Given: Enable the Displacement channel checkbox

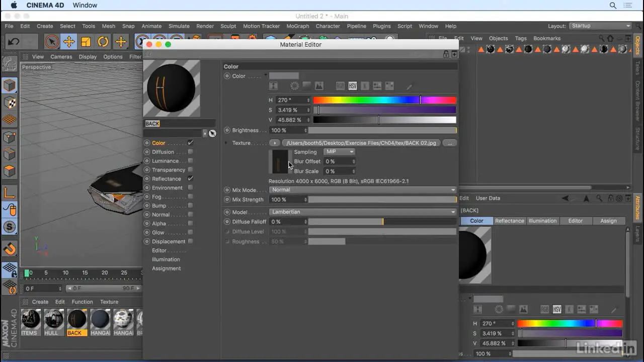Looking at the screenshot, I should (190, 241).
